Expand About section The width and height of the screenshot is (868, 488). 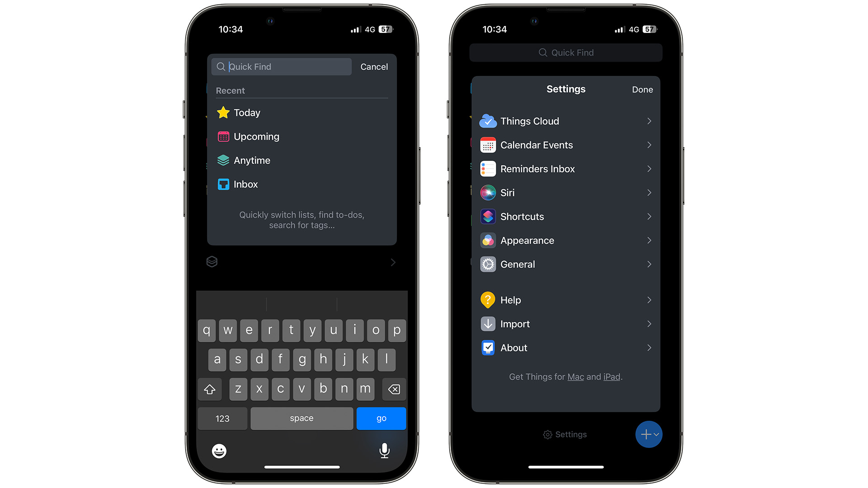[x=566, y=347]
